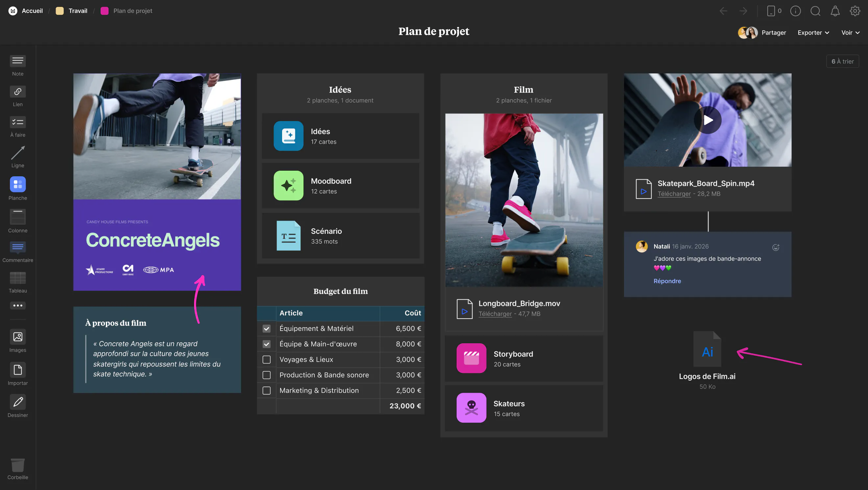Open the Exporter dropdown

813,32
